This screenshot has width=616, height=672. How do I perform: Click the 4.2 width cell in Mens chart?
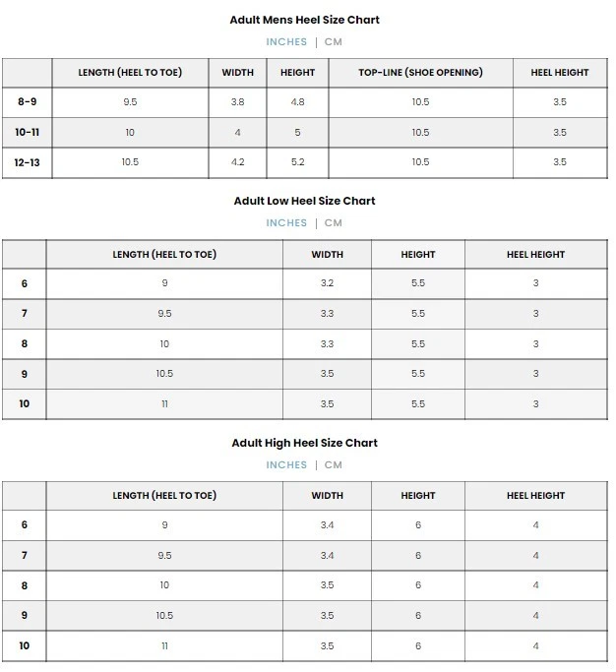(x=237, y=162)
